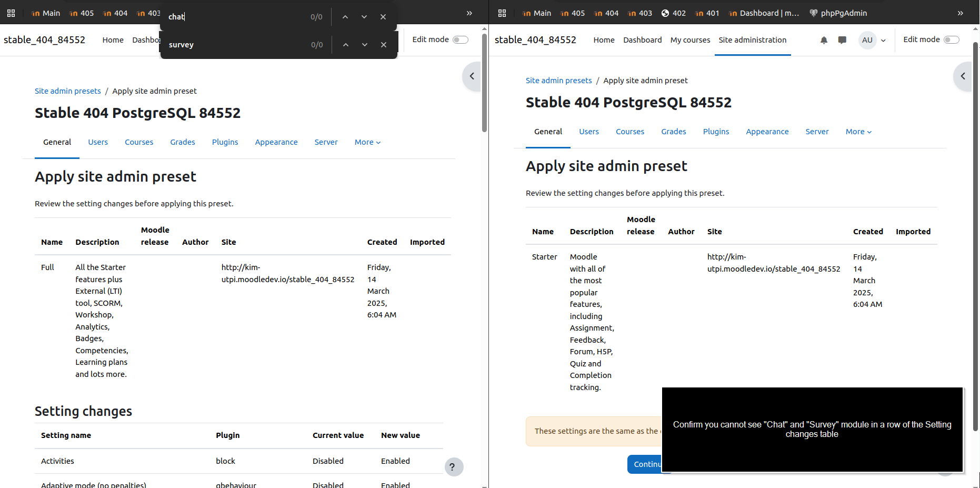Screen dimensions: 980x488
Task: Select Appearance tab in right window
Action: tap(767, 132)
